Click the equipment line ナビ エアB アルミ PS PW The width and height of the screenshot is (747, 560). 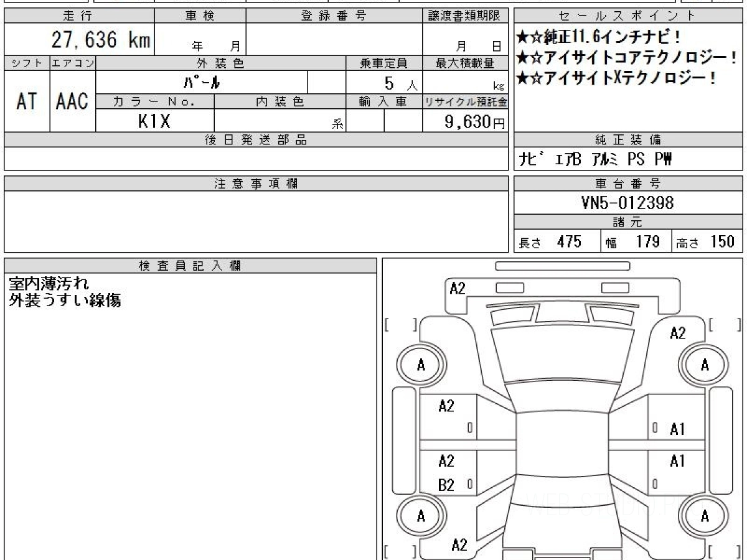click(596, 160)
